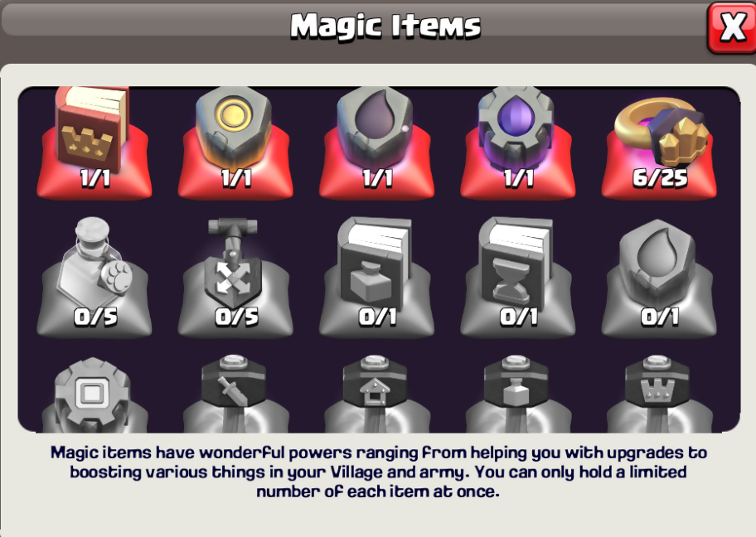Pick the gray Book with hourglass emblem
The width and height of the screenshot is (756, 537).
(516, 264)
